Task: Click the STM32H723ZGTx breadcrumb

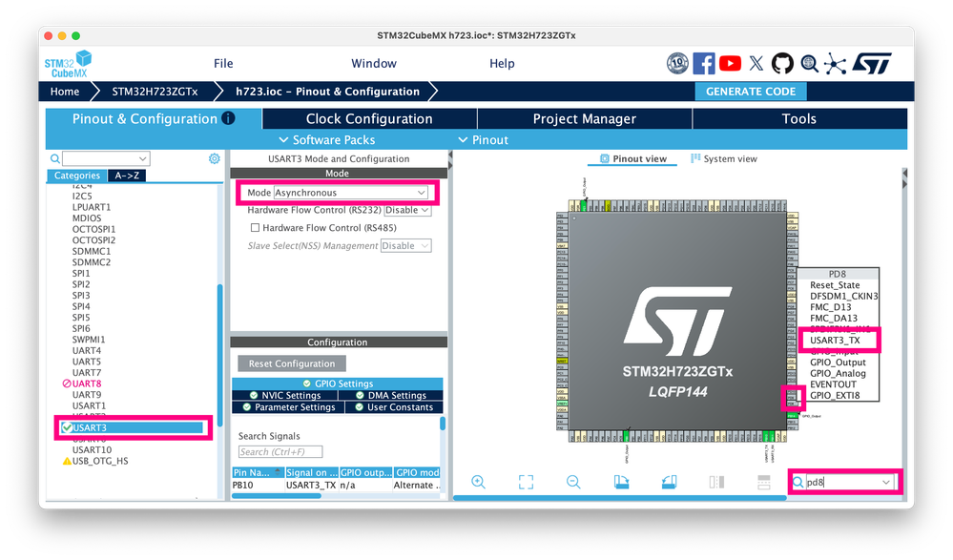Action: point(155,92)
